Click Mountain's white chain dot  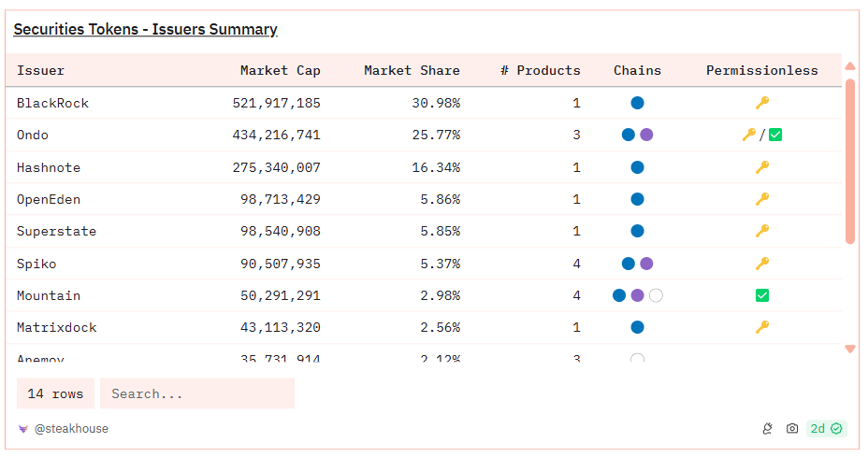[x=656, y=295]
